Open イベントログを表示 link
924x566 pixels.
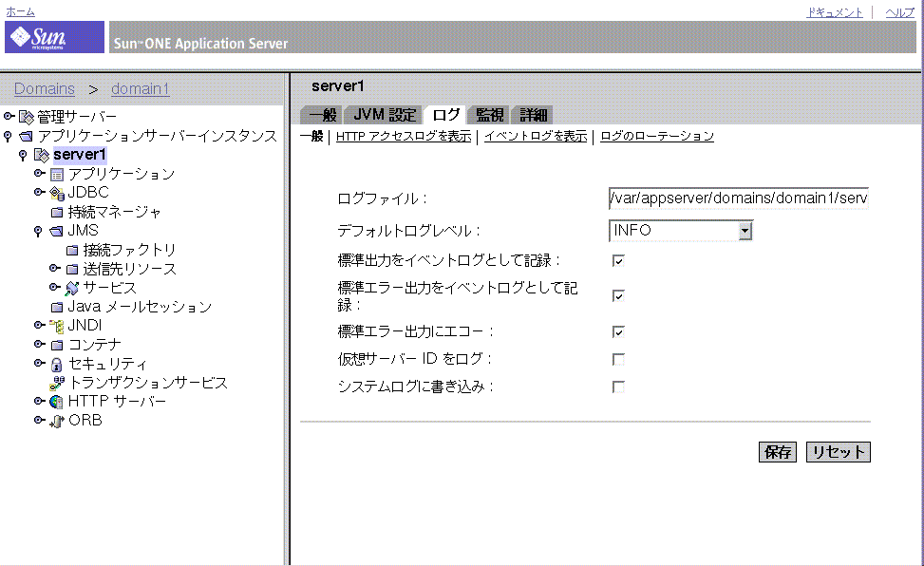(536, 137)
